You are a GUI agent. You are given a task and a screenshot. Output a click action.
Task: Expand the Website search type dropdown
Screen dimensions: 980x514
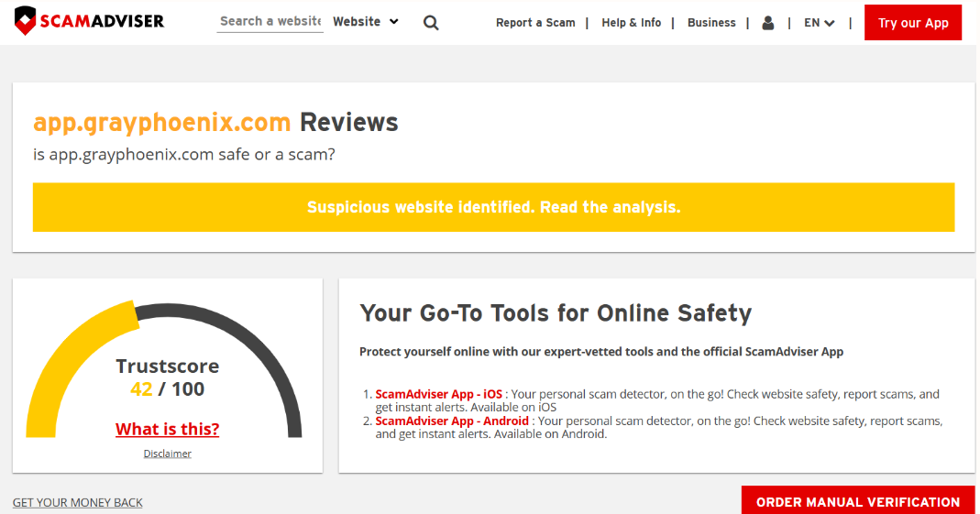pos(366,21)
